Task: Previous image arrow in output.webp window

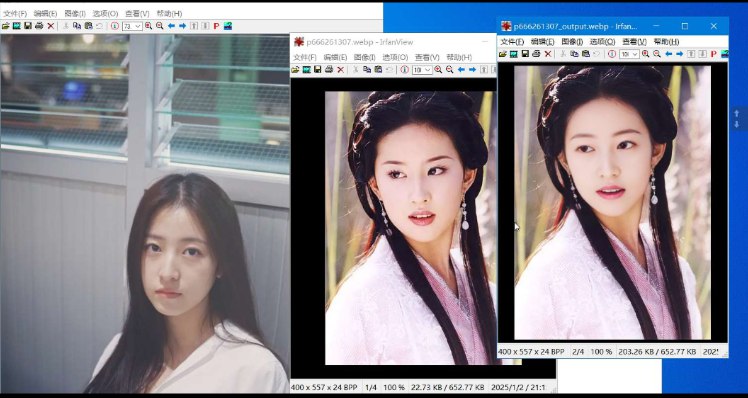Action: pyautogui.click(x=668, y=54)
